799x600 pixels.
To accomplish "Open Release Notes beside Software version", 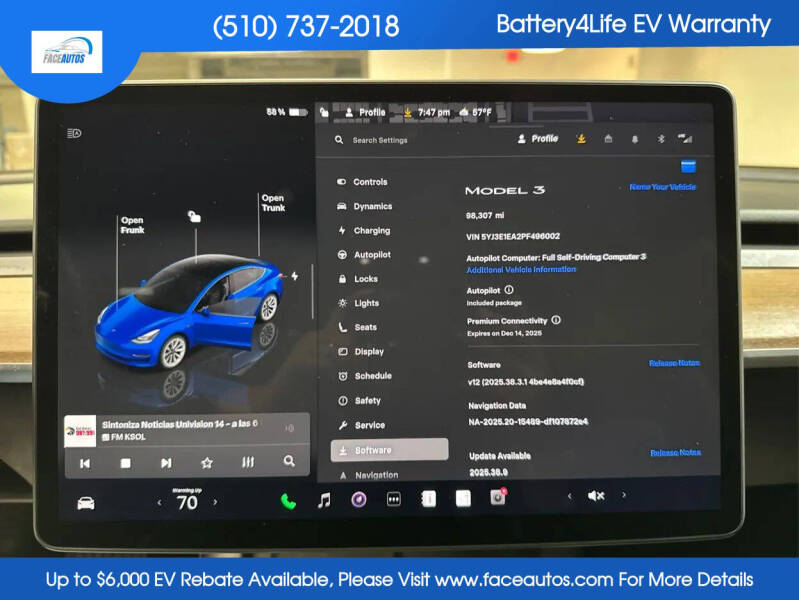I will 674,363.
